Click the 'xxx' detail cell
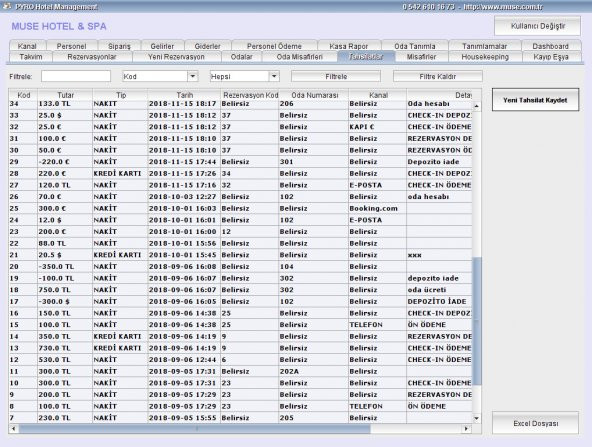Screen dimensions: 592x447 439,255
